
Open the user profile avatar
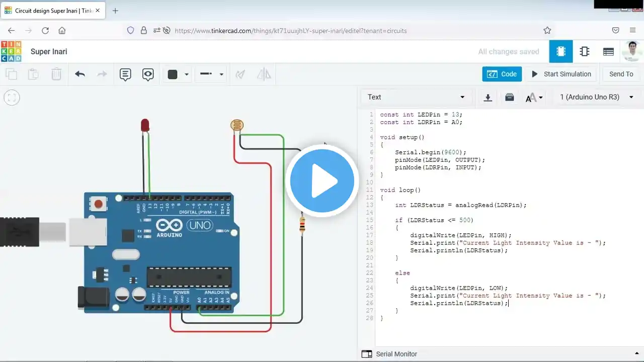tap(632, 51)
